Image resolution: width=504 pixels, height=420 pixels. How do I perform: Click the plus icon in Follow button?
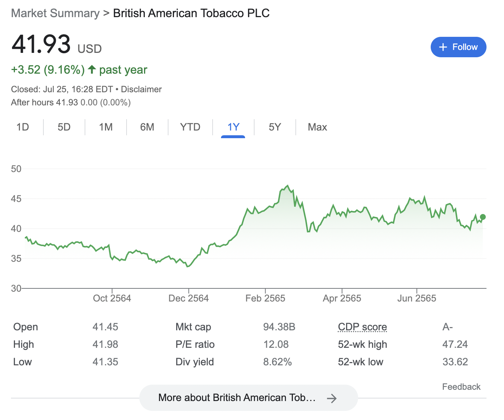click(x=443, y=47)
